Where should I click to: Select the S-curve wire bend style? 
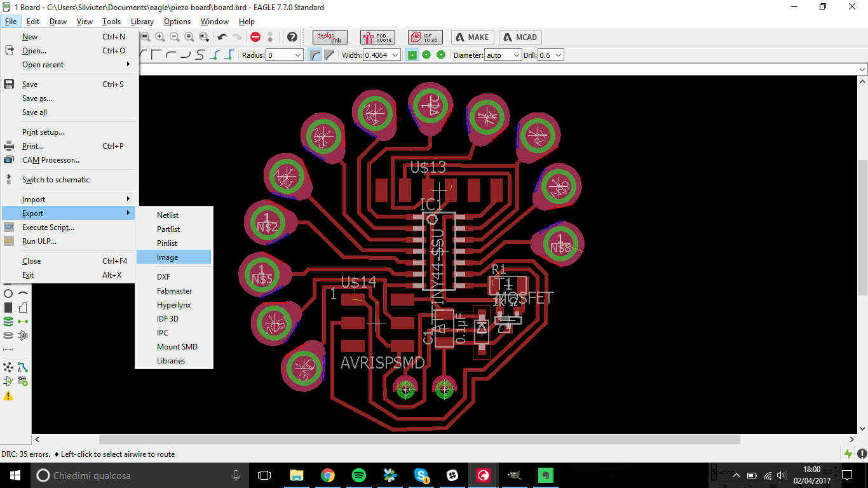coord(200,55)
